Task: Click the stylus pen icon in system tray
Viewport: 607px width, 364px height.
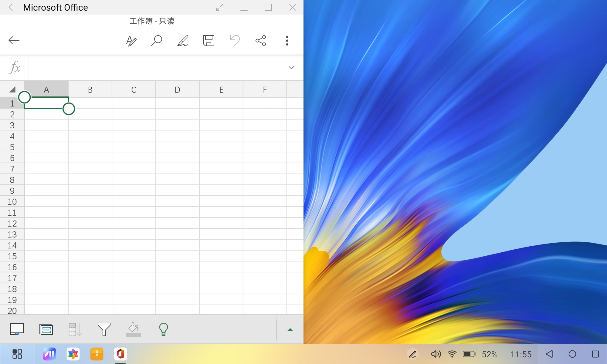Action: (x=413, y=354)
